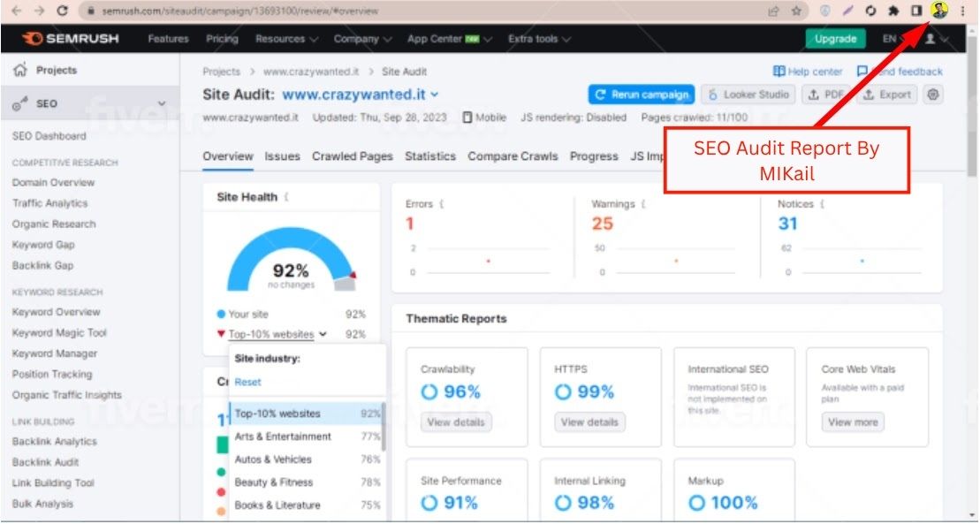Open Help center book icon link

(x=779, y=72)
